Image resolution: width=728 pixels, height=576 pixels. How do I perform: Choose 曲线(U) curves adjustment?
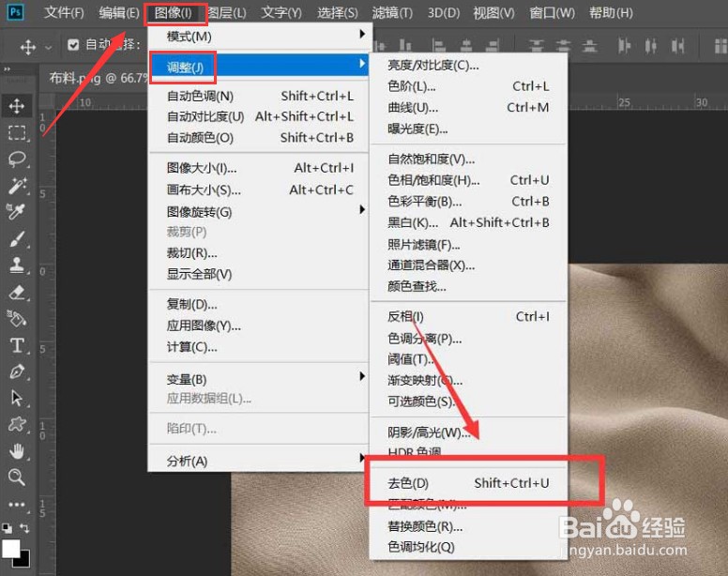coord(468,108)
